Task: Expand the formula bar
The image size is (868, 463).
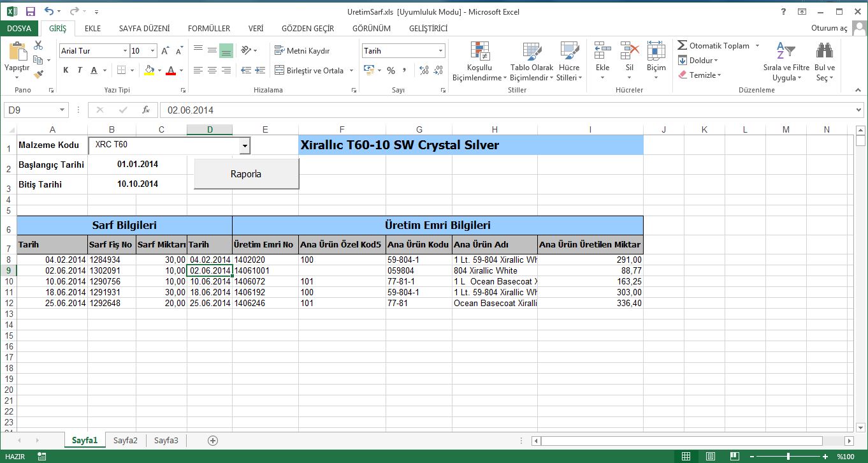Action: pyautogui.click(x=858, y=110)
